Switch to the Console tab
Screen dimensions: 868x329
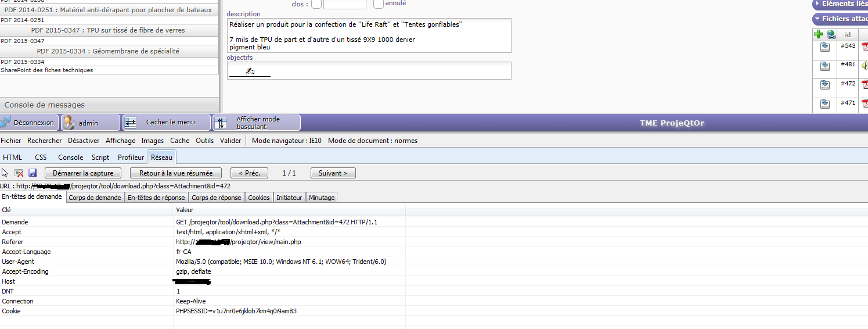tap(71, 158)
